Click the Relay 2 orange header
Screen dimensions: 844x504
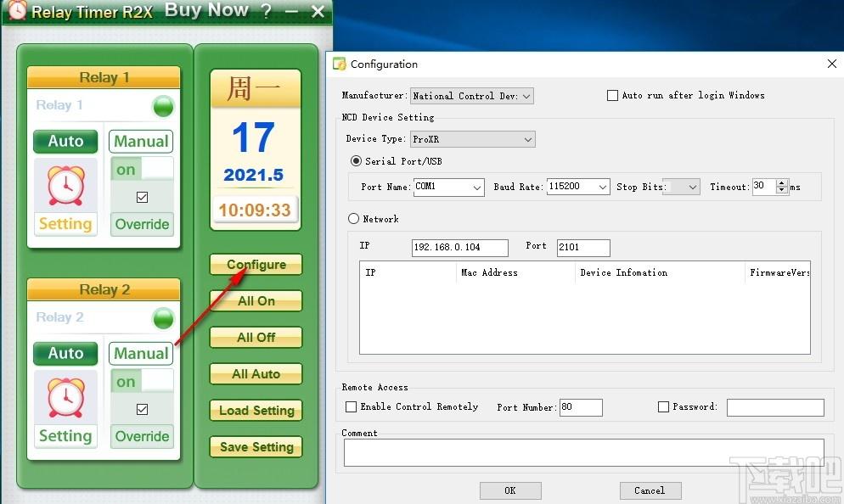[x=104, y=289]
